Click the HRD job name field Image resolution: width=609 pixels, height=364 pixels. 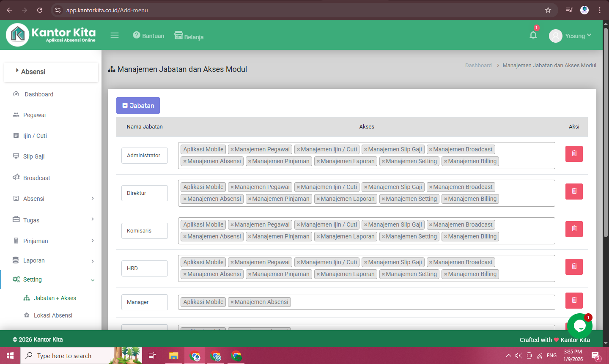pos(144,268)
